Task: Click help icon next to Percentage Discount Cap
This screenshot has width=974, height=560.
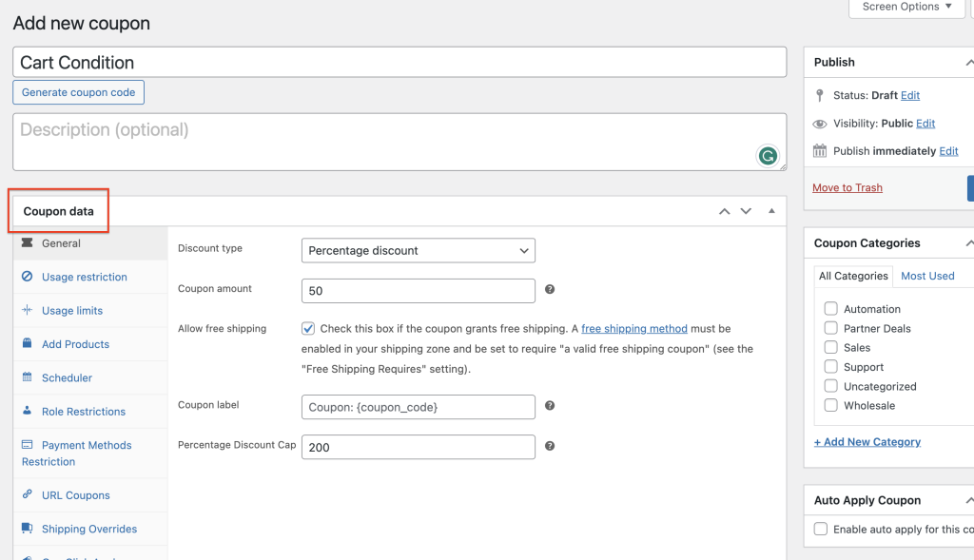Action: (x=550, y=446)
